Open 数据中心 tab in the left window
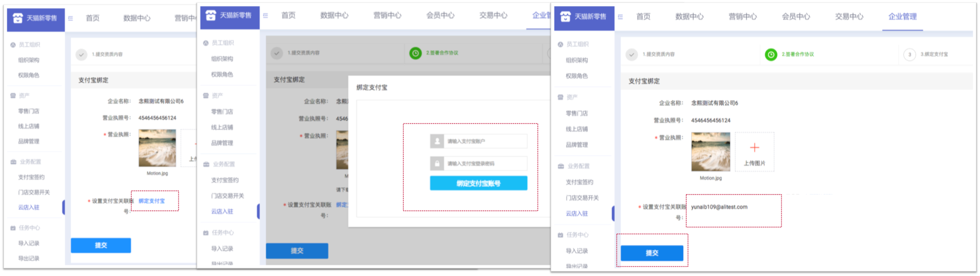 (137, 18)
